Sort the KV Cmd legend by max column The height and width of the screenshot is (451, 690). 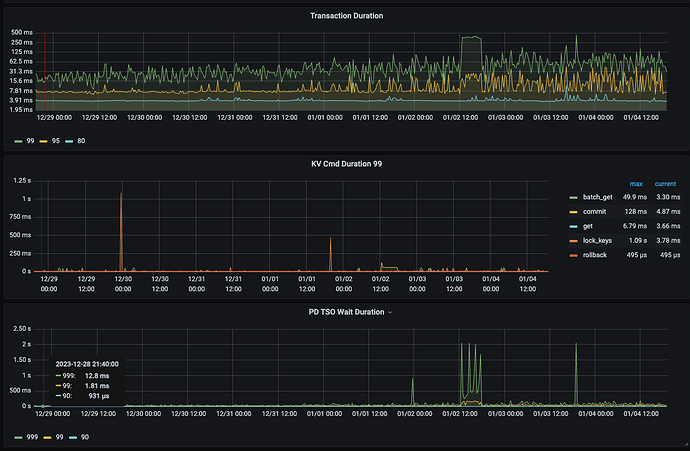click(x=636, y=184)
